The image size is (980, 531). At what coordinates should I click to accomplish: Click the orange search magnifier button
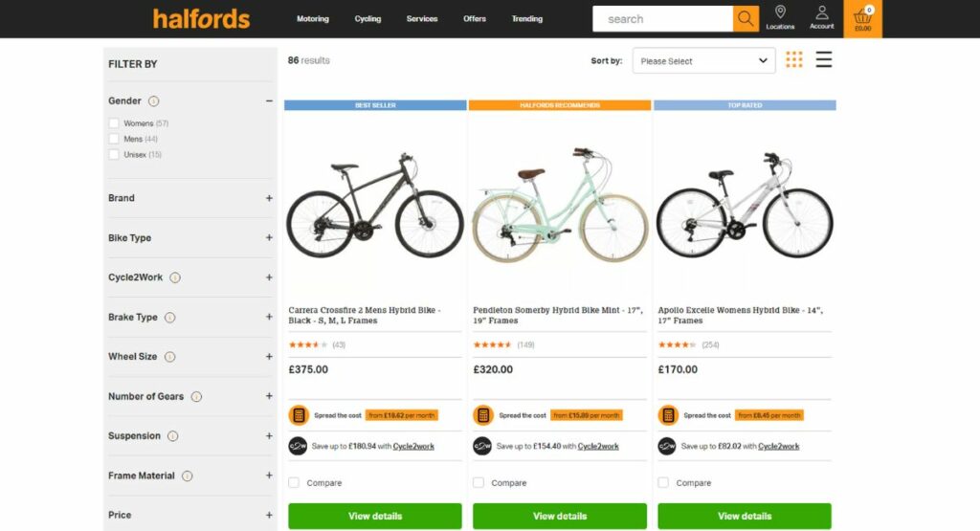746,19
